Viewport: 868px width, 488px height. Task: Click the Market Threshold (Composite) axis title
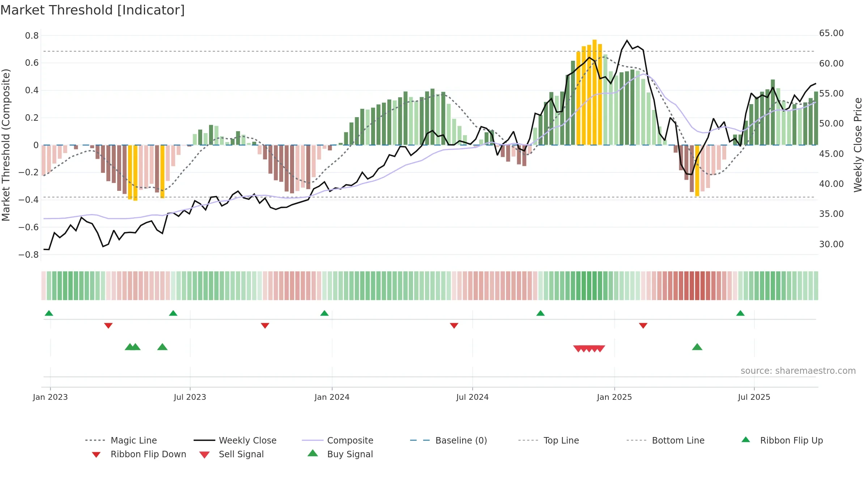click(6, 145)
